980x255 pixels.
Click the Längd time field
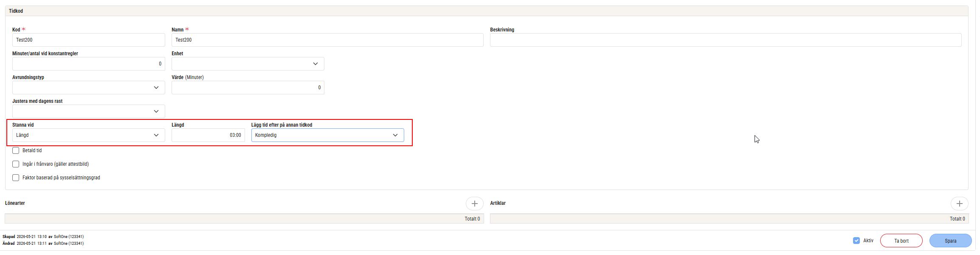pyautogui.click(x=208, y=135)
